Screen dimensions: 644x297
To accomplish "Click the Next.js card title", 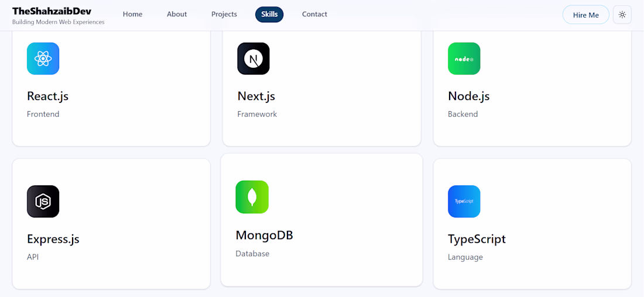I will click(256, 96).
